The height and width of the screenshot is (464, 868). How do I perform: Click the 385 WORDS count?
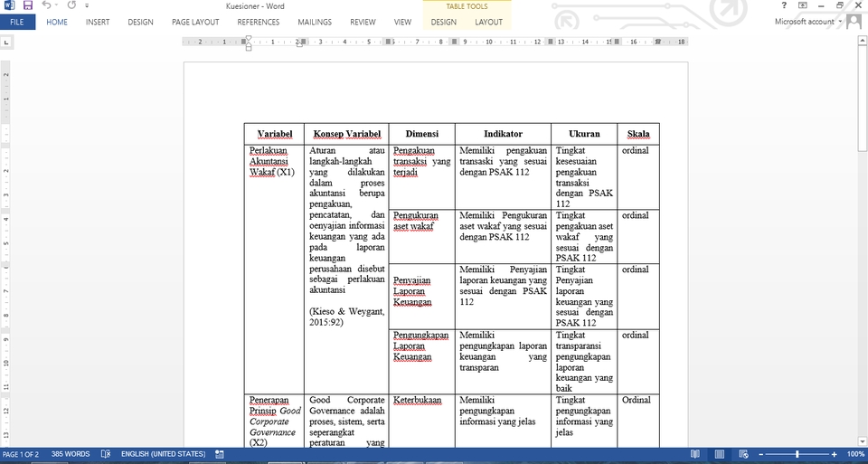[71, 454]
